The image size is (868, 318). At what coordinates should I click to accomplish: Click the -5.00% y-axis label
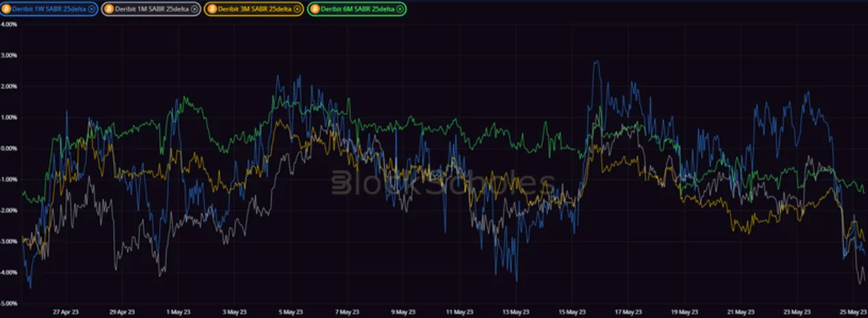click(9, 303)
